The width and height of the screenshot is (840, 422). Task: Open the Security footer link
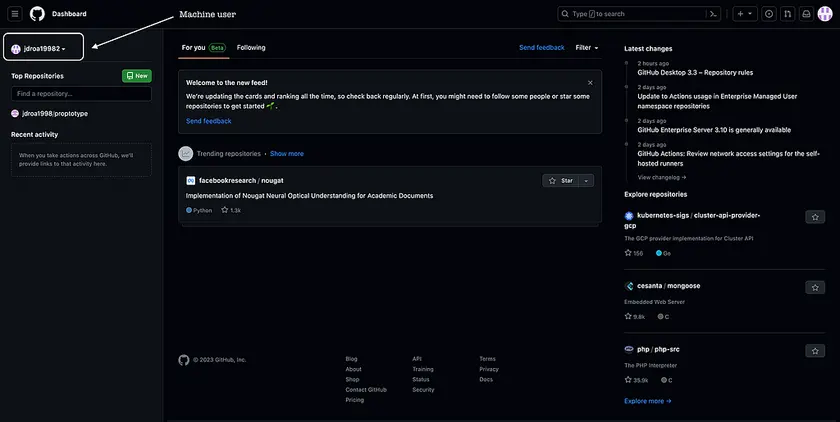(423, 389)
